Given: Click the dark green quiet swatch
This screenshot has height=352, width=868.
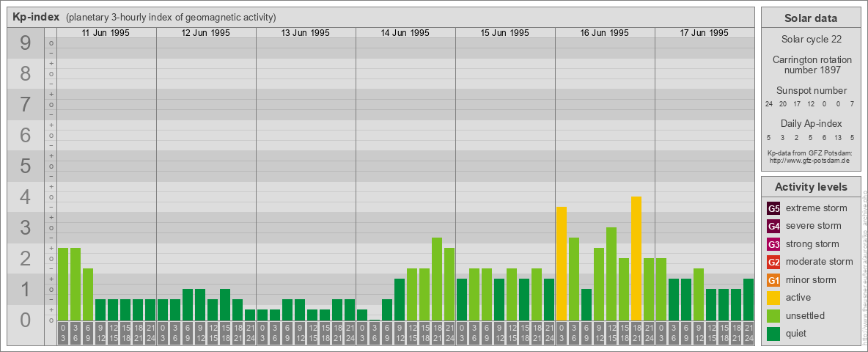Looking at the screenshot, I should click(x=773, y=334).
